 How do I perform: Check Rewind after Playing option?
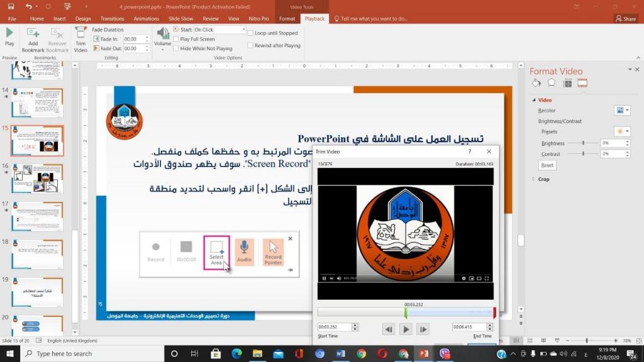tap(251, 45)
